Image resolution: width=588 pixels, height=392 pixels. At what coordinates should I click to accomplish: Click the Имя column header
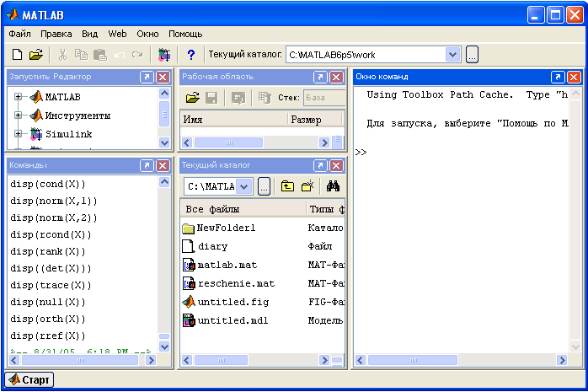pos(234,120)
